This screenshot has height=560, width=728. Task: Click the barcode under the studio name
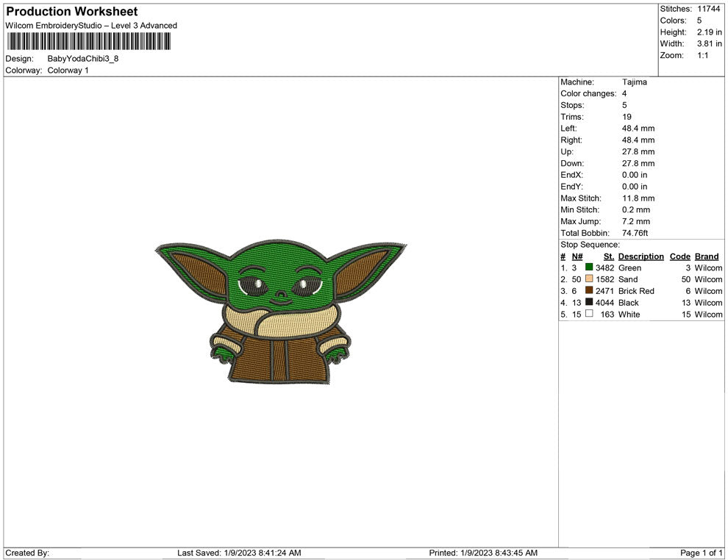click(88, 42)
